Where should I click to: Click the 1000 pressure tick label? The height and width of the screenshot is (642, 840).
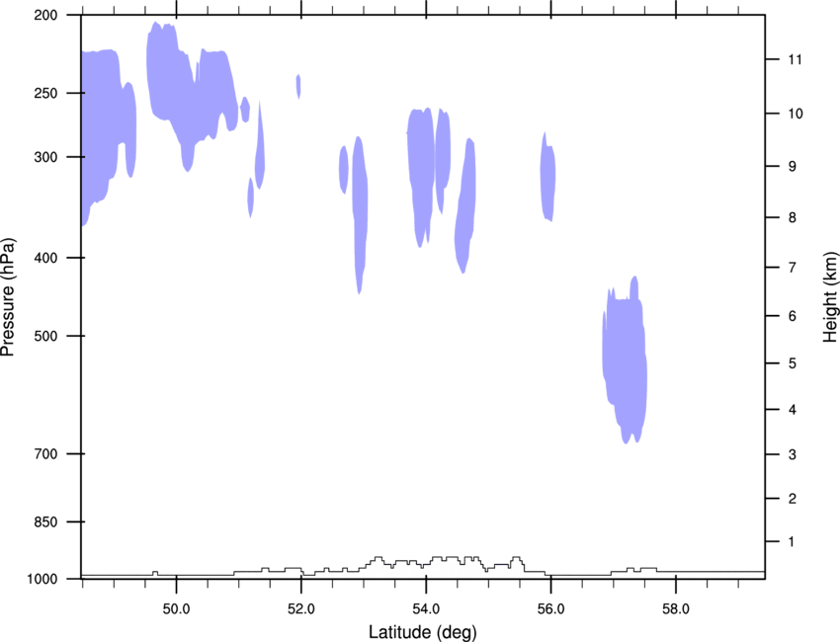point(42,580)
